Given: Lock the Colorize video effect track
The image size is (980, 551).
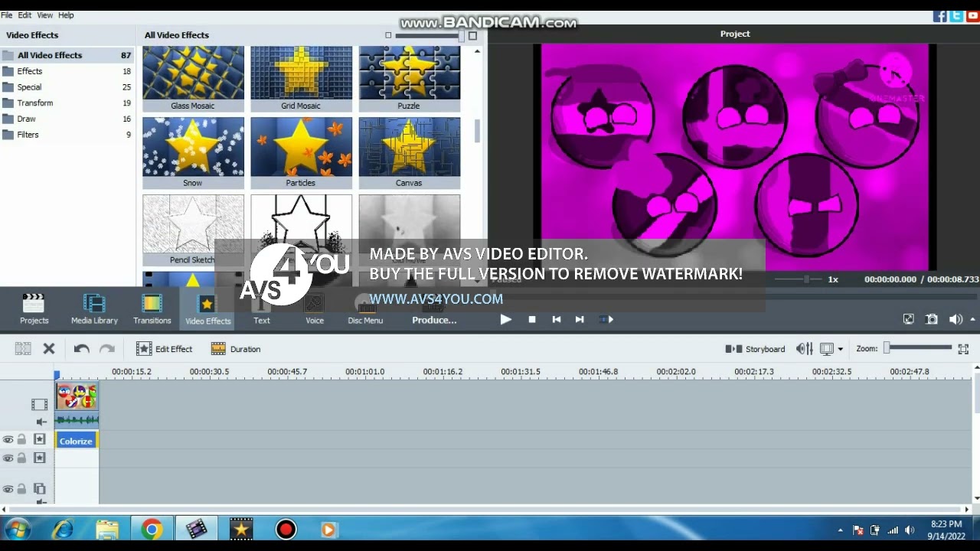Looking at the screenshot, I should (x=21, y=439).
